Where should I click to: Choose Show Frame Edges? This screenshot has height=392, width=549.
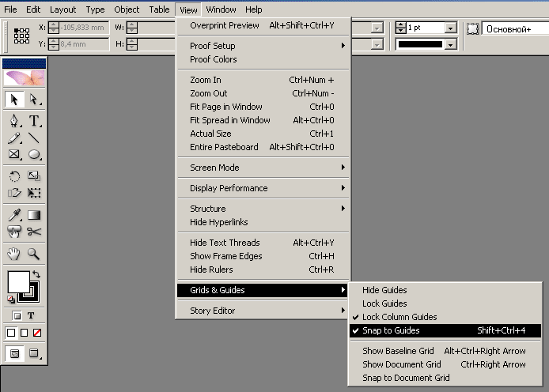click(263, 256)
